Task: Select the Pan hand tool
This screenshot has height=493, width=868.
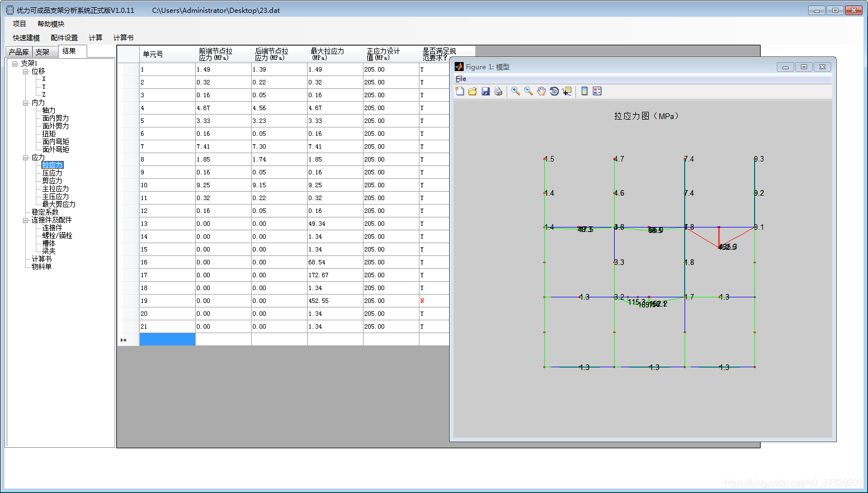Action: tap(541, 91)
